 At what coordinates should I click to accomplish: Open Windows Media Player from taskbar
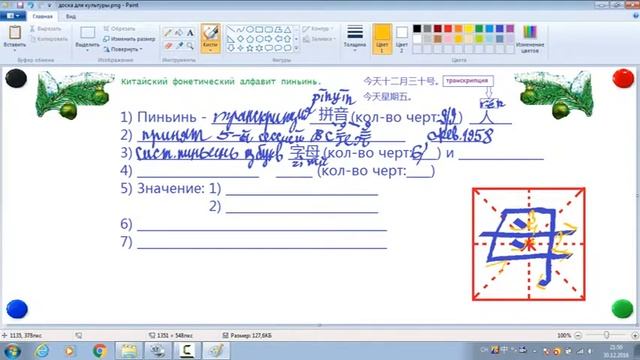70,351
